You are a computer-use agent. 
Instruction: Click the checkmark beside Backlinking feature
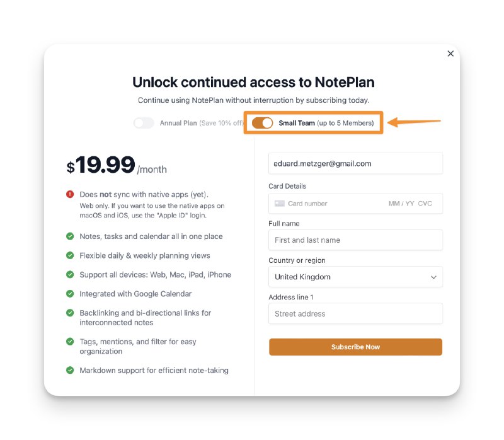pos(70,313)
